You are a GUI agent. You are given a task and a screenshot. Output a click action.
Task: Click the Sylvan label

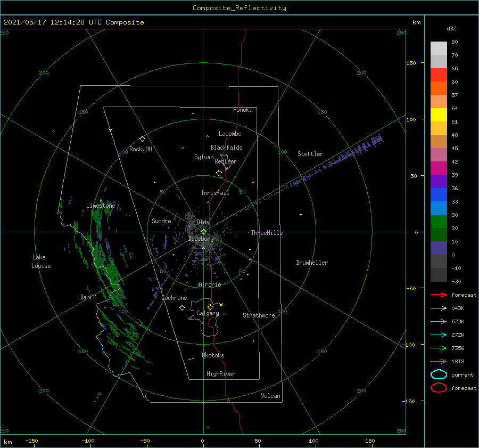pos(204,157)
